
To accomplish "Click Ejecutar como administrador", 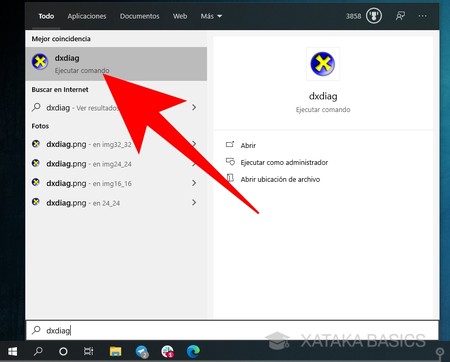I will coord(284,162).
